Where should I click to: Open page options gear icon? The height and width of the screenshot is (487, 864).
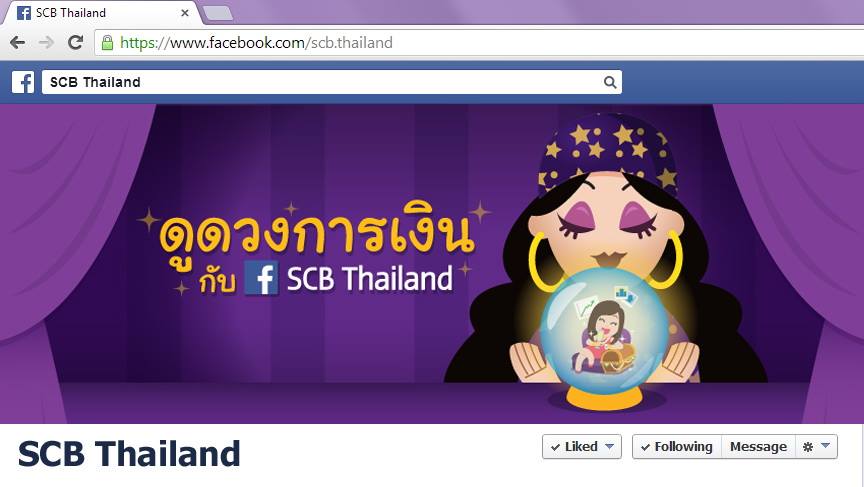point(808,447)
